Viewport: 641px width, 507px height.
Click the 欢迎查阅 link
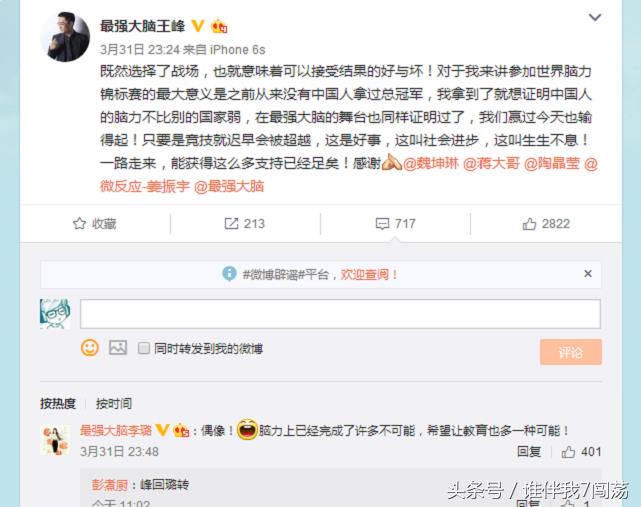tap(369, 274)
